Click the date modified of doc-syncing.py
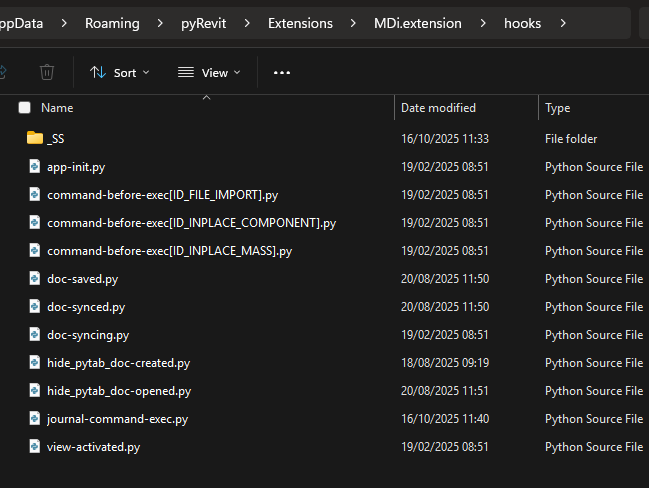 coord(445,335)
